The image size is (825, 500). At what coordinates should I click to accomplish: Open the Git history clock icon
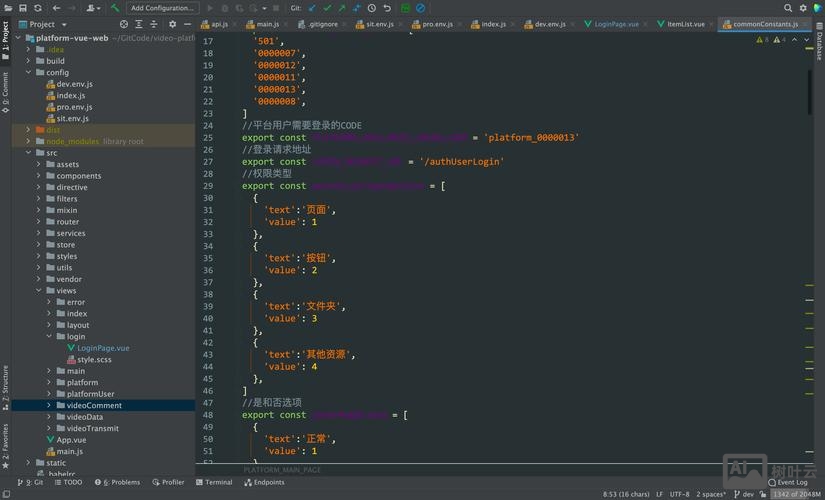(x=372, y=8)
